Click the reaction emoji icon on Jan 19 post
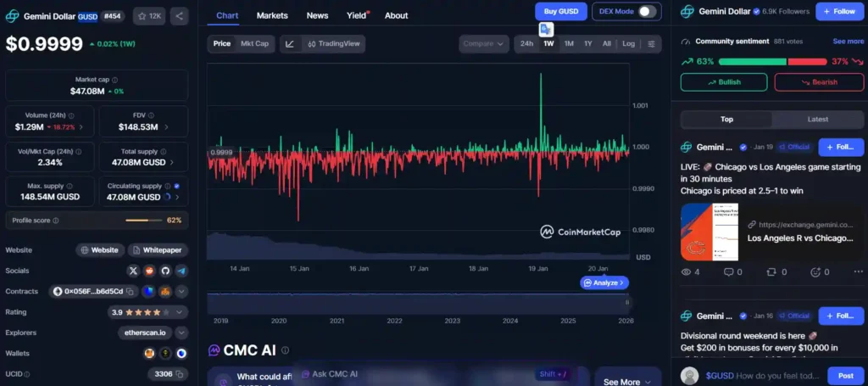This screenshot has width=868, height=386. 815,272
